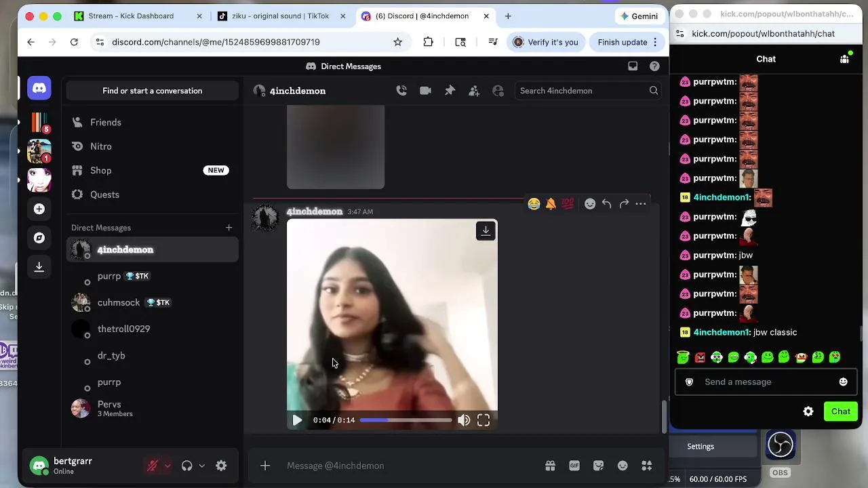Start a voice call with 4inchdemon

tap(401, 91)
